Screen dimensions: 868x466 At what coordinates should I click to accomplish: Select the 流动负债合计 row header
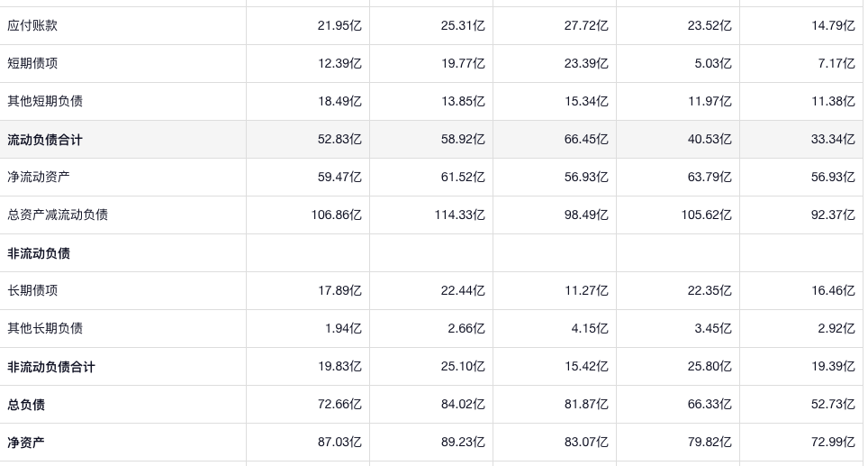pyautogui.click(x=45, y=140)
